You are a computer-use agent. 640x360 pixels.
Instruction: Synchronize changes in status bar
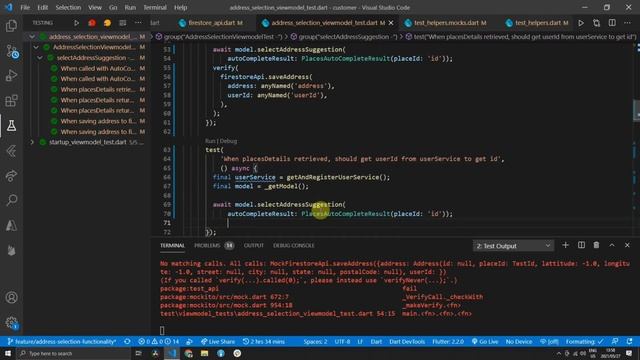127,342
